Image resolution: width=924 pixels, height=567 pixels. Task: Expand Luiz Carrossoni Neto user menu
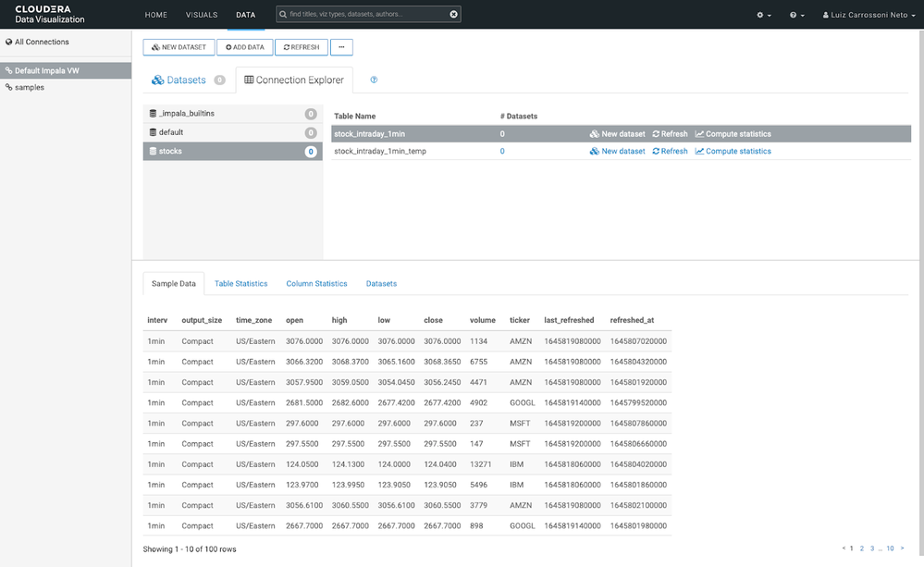[869, 15]
